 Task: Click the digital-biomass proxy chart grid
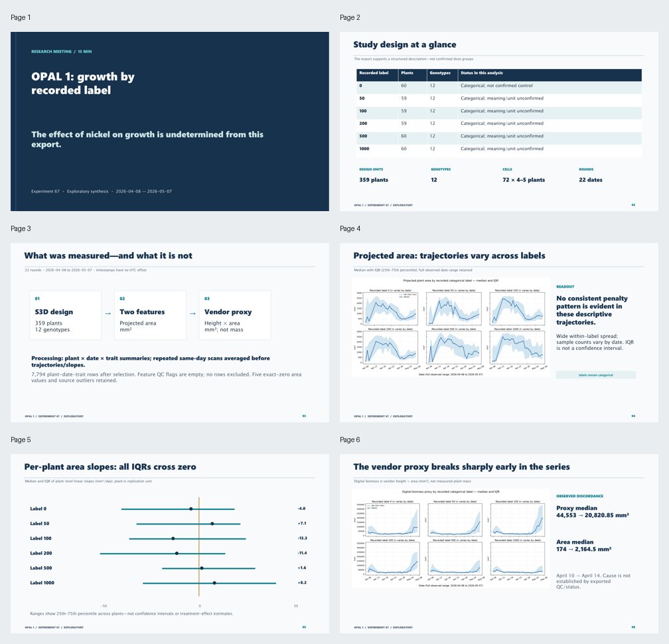point(451,538)
